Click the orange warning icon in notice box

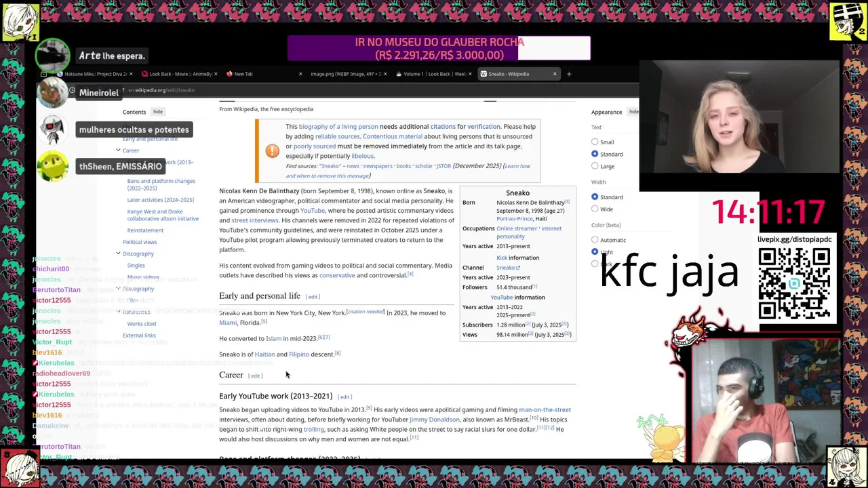272,150
